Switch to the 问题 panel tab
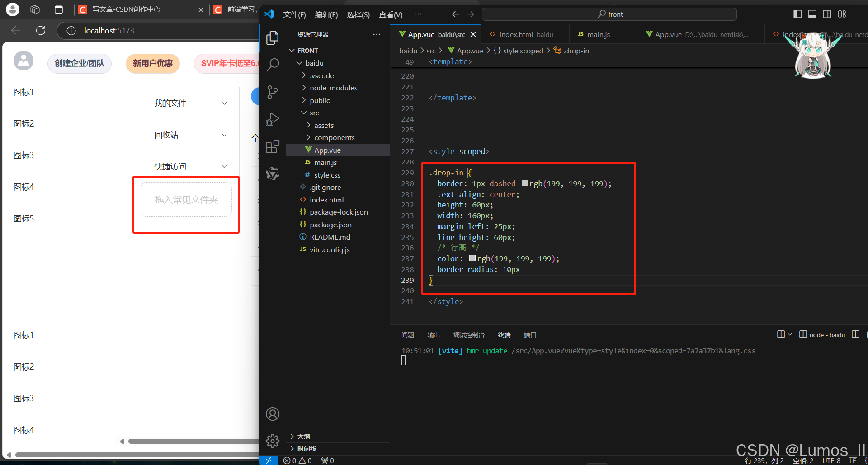Viewport: 868px width, 465px height. tap(408, 335)
